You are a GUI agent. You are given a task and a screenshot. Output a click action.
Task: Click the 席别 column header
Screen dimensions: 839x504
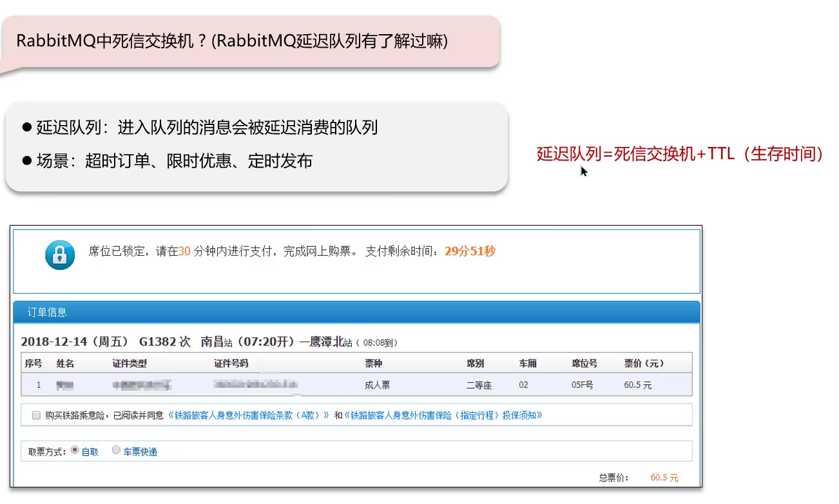(x=475, y=363)
